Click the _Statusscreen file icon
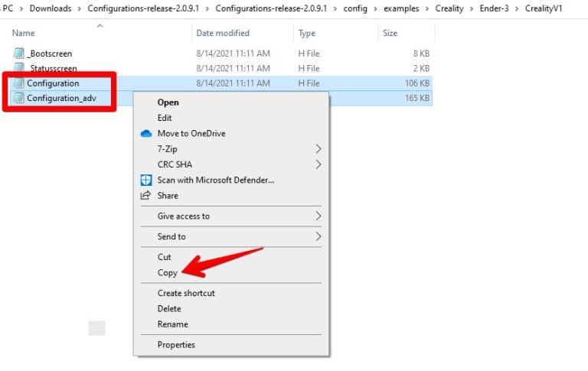This screenshot has height=371, width=588. [19, 68]
